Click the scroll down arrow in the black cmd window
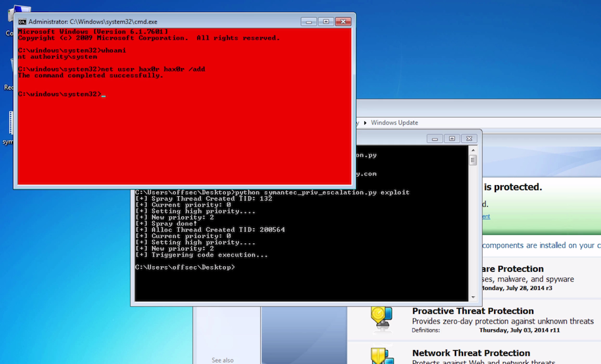Screen dimensions: 601x364 click(473, 297)
